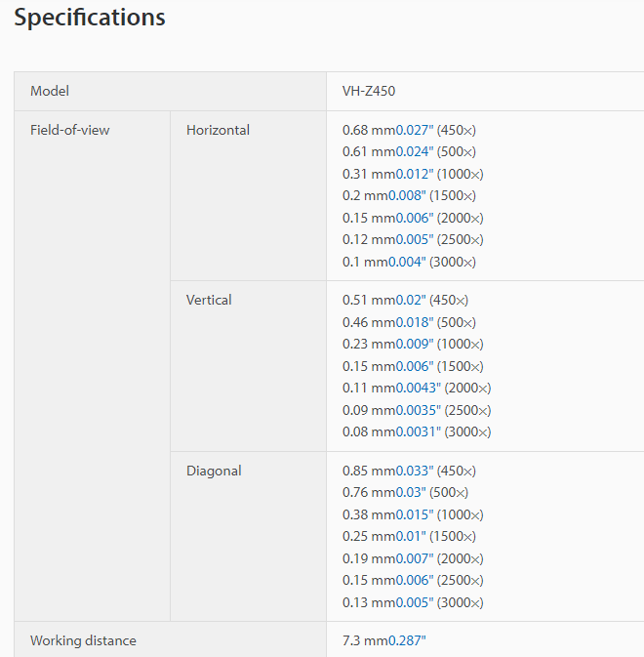Viewport: 644px width, 657px height.
Task: Select the 0.0043" vertical value
Action: (x=418, y=388)
